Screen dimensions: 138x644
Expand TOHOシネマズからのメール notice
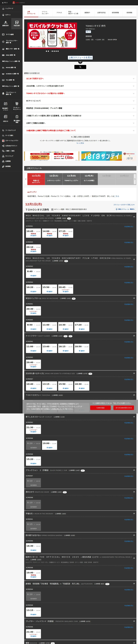[x=80, y=93]
